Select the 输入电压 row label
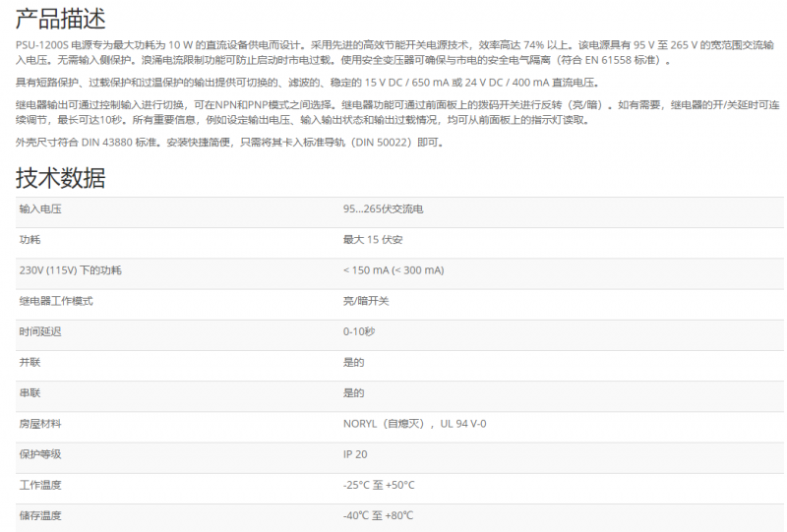 pyautogui.click(x=40, y=208)
